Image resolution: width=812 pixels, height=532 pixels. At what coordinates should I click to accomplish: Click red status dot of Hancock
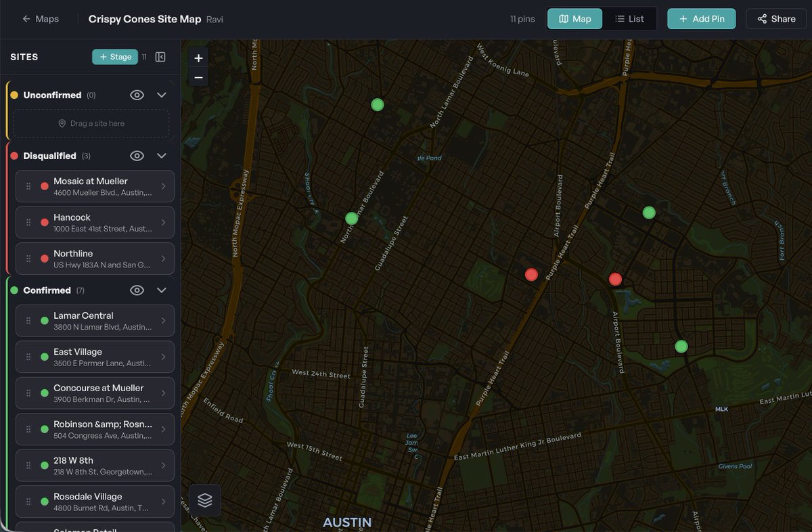(x=45, y=222)
